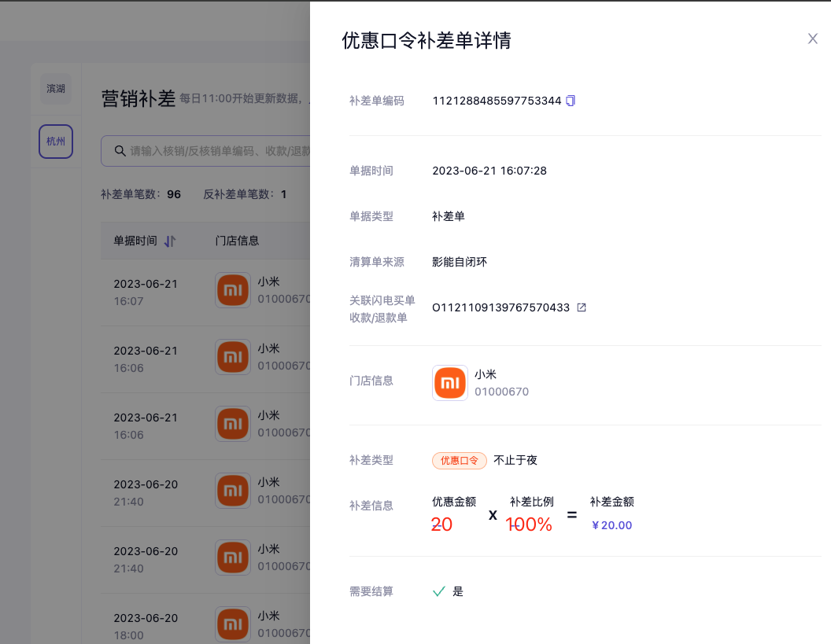Click the 门店信息 column header
The image size is (831, 644).
tap(238, 241)
